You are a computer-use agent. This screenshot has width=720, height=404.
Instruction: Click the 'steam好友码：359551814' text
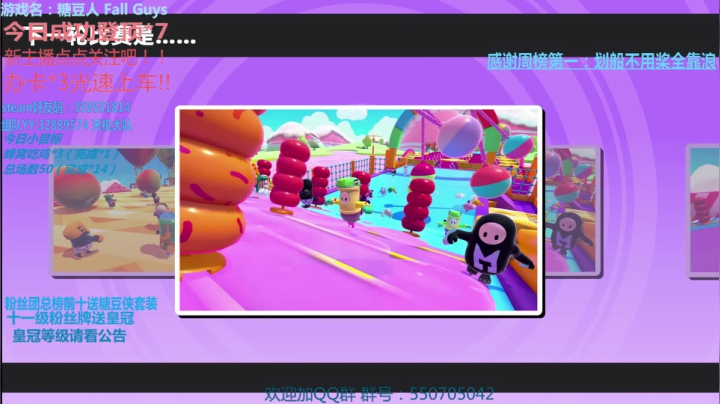[66, 108]
